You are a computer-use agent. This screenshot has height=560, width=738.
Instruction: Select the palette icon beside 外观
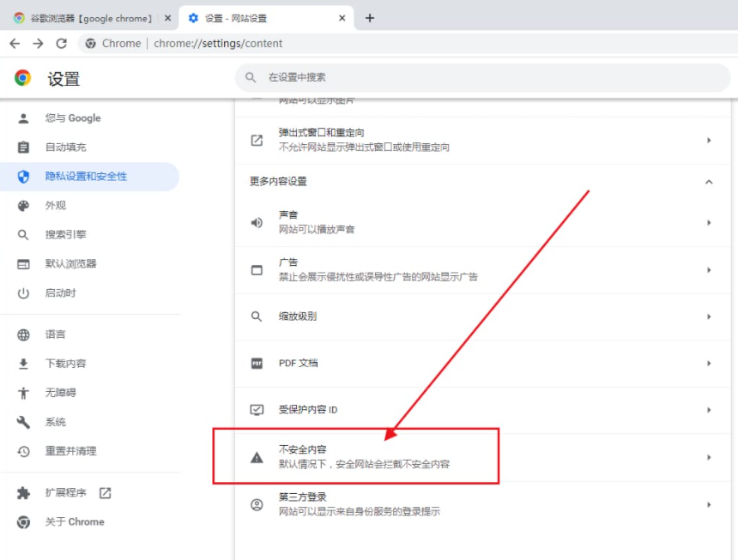(23, 205)
